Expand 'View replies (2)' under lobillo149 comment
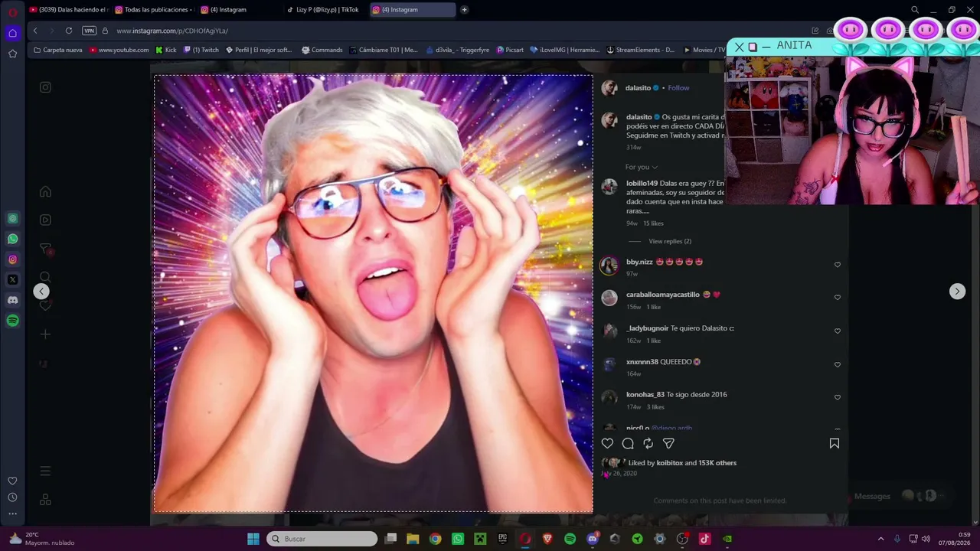Image resolution: width=980 pixels, height=551 pixels. click(670, 241)
